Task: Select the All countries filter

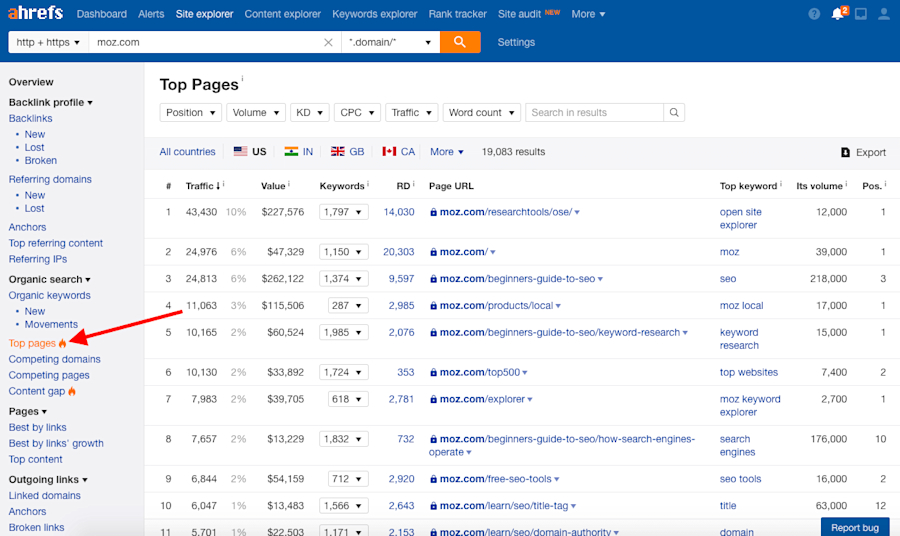Action: point(187,152)
